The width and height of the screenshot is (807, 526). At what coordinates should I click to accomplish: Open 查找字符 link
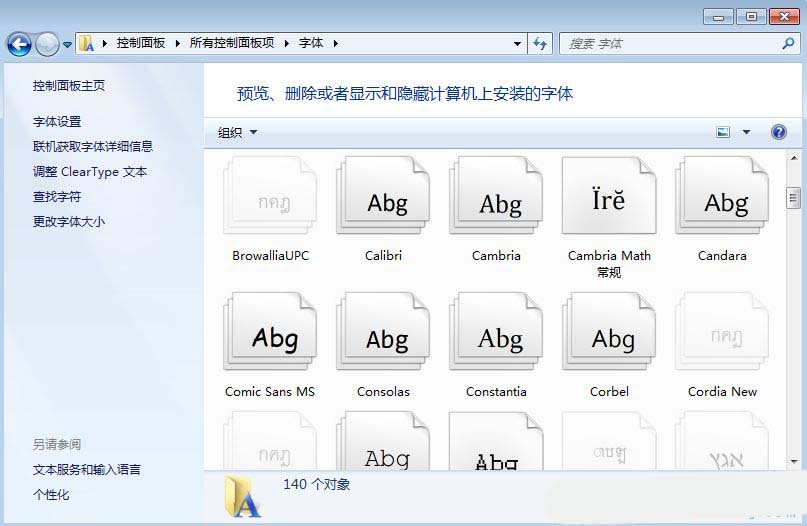57,196
